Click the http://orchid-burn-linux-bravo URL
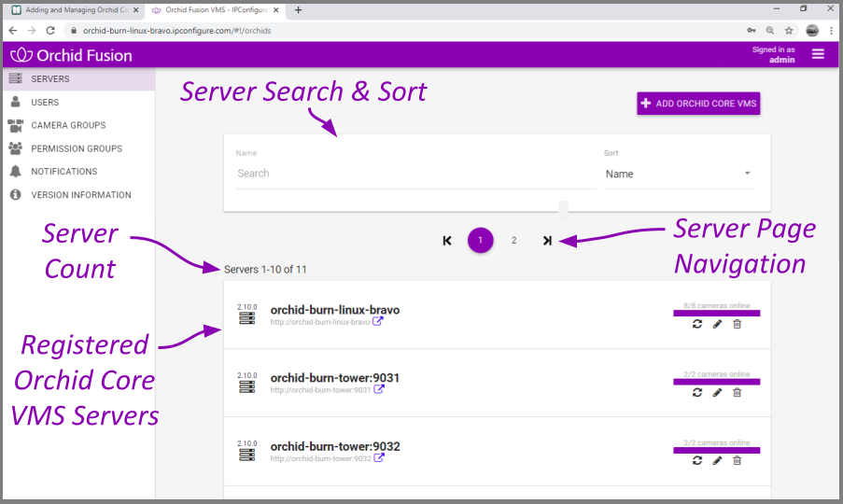 pos(320,322)
